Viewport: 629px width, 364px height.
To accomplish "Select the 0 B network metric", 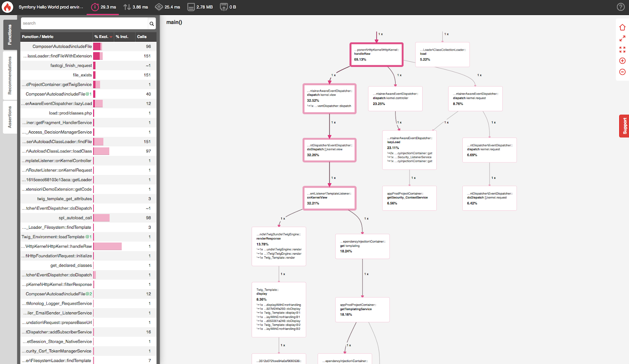I will pyautogui.click(x=228, y=7).
